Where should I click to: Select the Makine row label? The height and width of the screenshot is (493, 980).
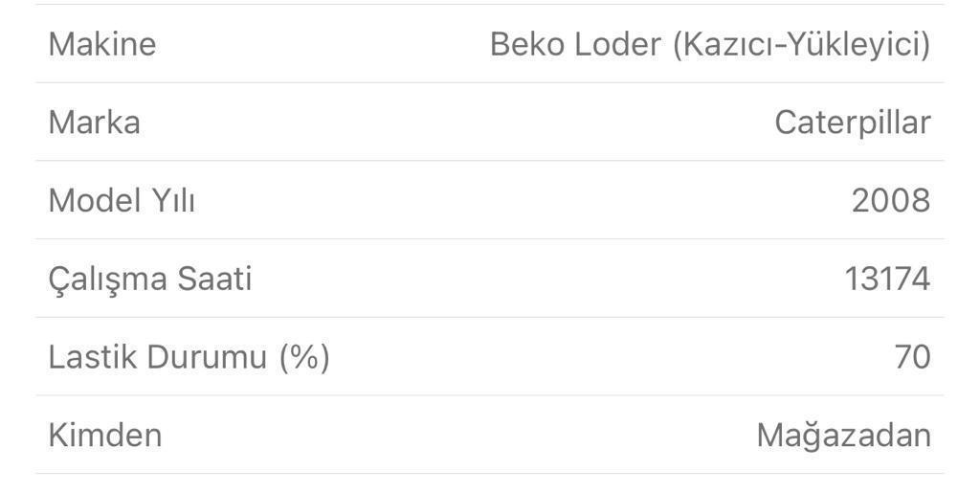pos(101,44)
